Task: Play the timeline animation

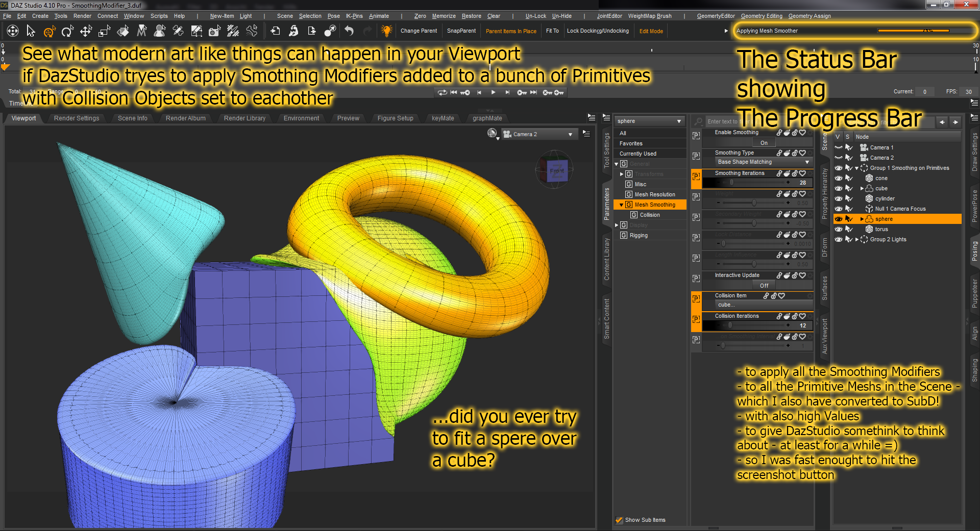Action: 493,92
